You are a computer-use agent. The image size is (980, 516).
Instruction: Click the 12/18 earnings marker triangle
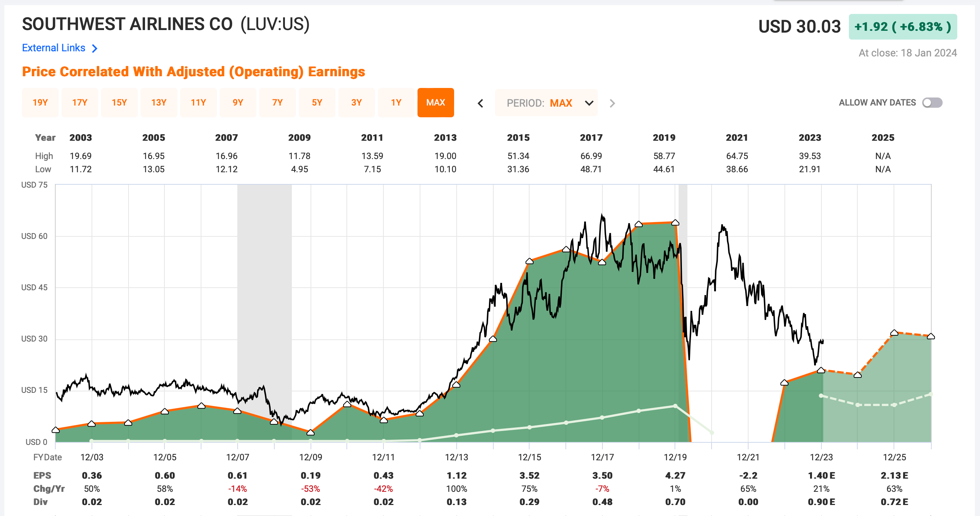[x=639, y=224]
